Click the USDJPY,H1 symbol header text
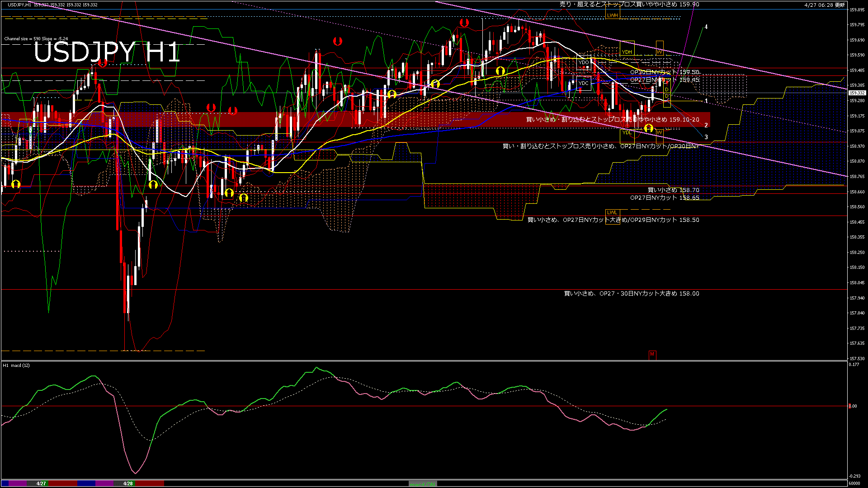The height and width of the screenshot is (488, 868). [x=19, y=5]
